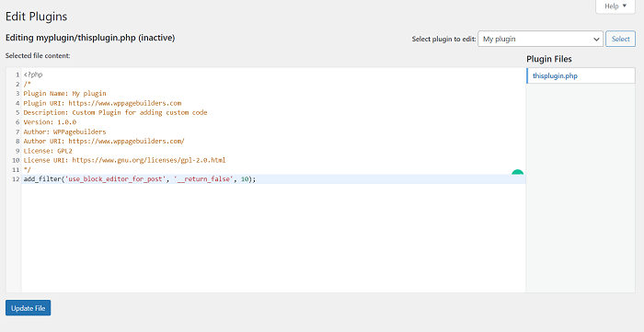Click the Description comment line
This screenshot has width=644, height=332.
click(115, 112)
